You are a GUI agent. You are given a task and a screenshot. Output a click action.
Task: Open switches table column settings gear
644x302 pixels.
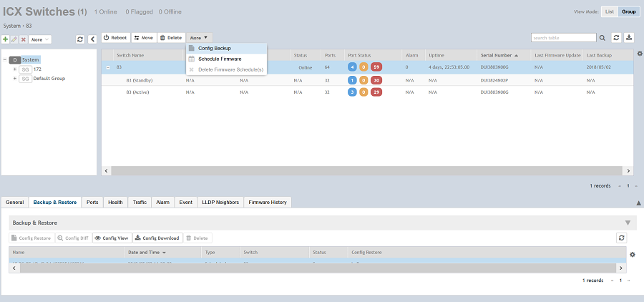640,54
